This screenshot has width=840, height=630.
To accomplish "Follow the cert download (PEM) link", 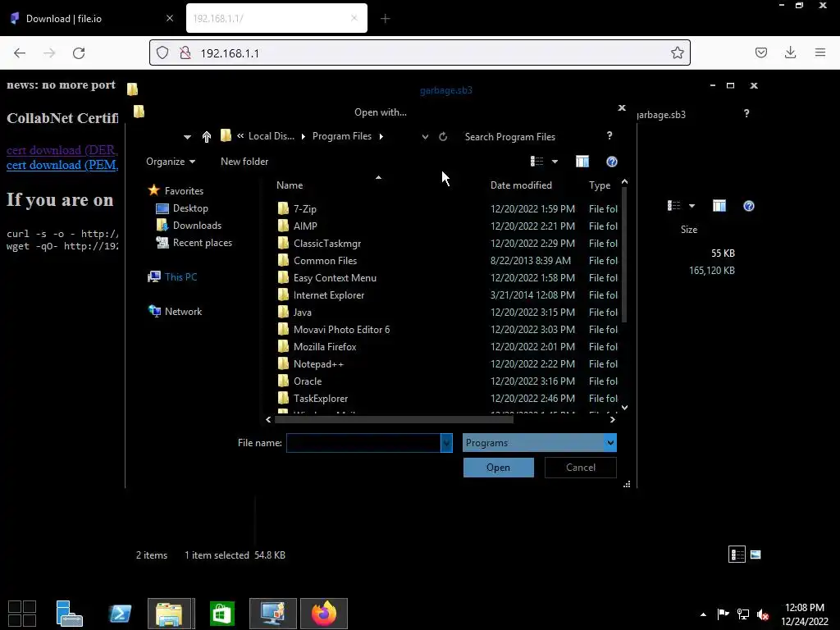I will tap(62, 165).
